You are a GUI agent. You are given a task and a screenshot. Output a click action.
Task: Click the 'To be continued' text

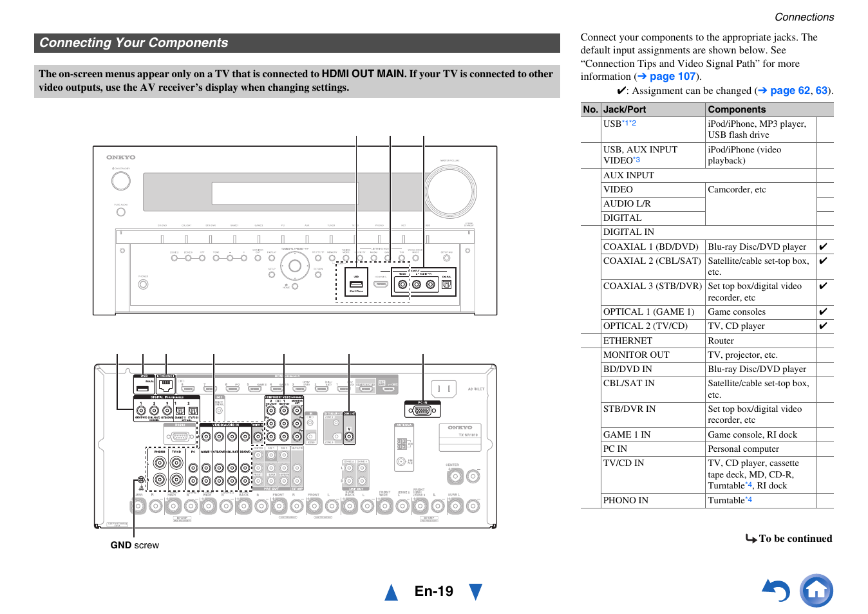pyautogui.click(x=795, y=539)
